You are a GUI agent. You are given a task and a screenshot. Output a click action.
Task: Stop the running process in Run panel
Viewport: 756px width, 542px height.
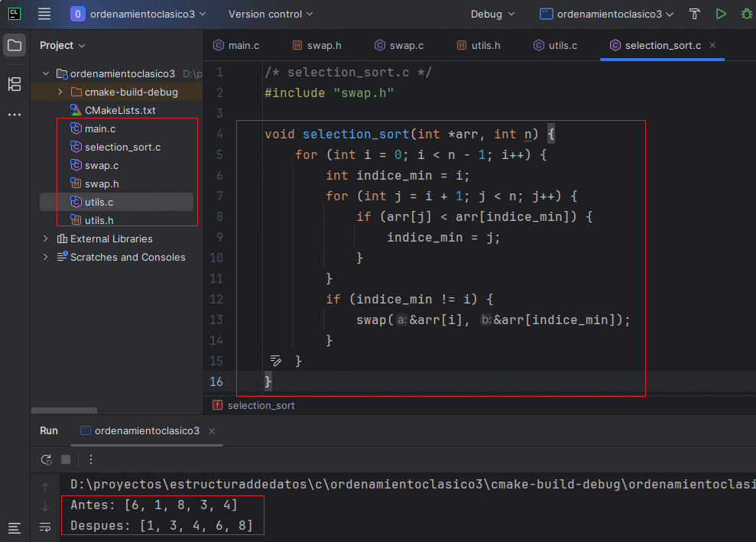pos(66,459)
